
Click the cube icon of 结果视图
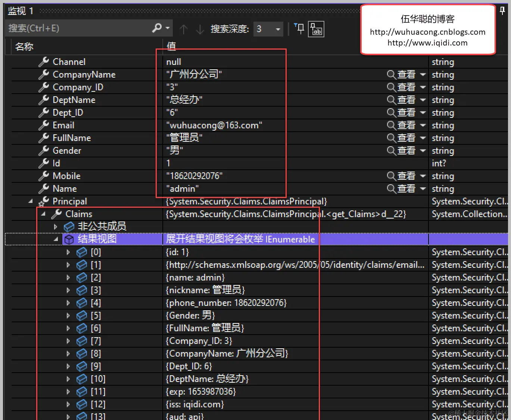[x=69, y=239]
